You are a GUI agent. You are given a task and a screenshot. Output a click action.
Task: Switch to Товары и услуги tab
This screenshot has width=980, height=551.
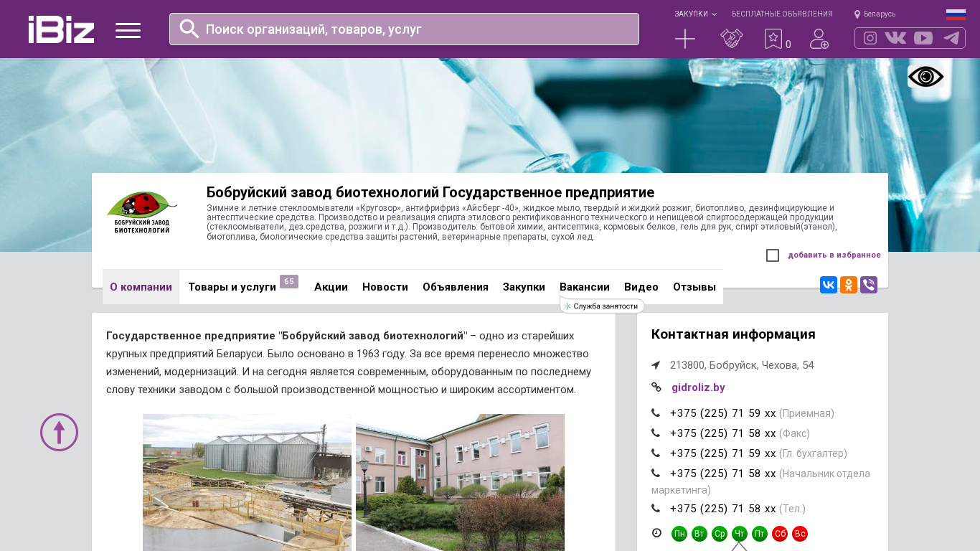pos(232,287)
